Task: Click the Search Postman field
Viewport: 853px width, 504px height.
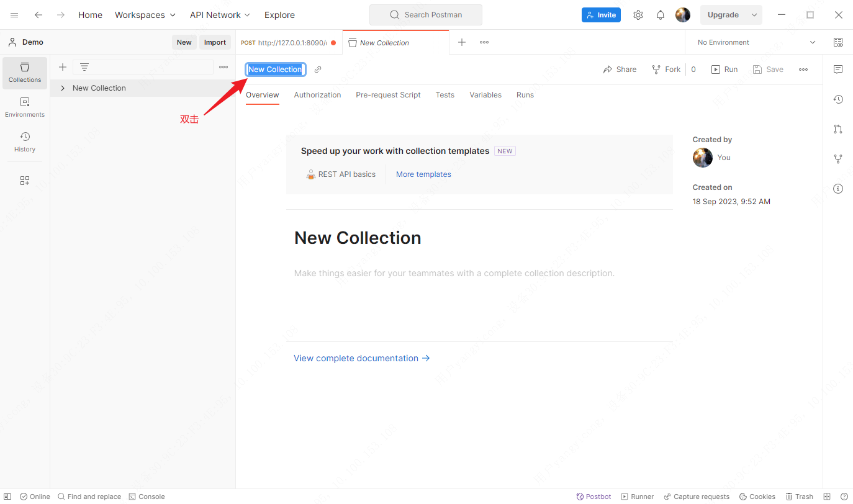Action: (x=426, y=15)
